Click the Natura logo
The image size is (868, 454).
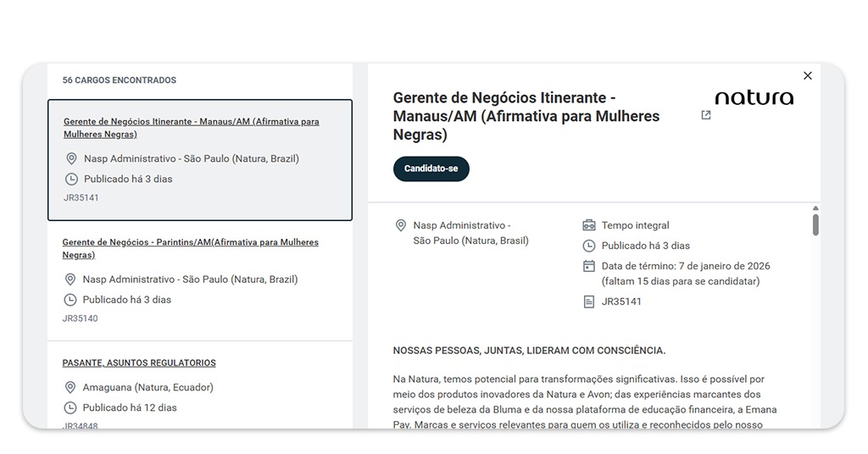coord(754,98)
